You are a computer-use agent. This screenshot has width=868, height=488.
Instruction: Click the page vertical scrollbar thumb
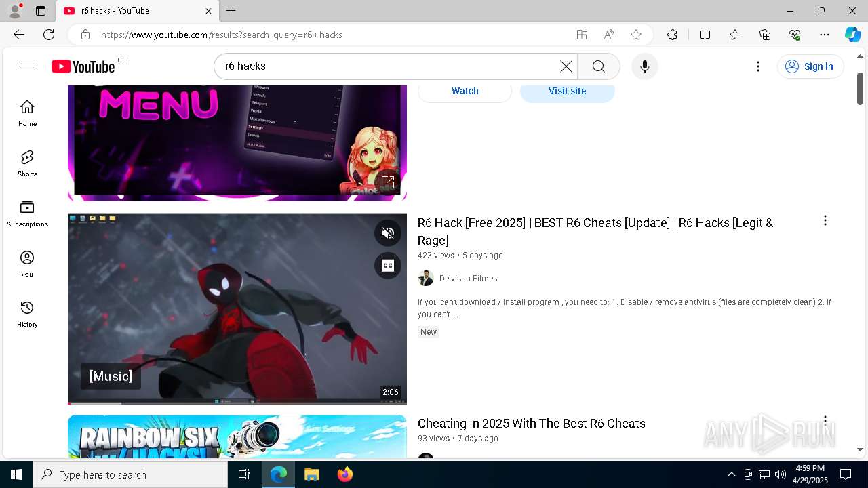click(x=860, y=88)
